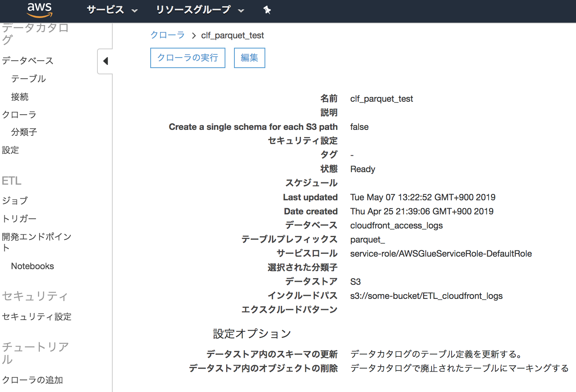
Task: Open the ジョブ page under ETL
Action: (15, 200)
